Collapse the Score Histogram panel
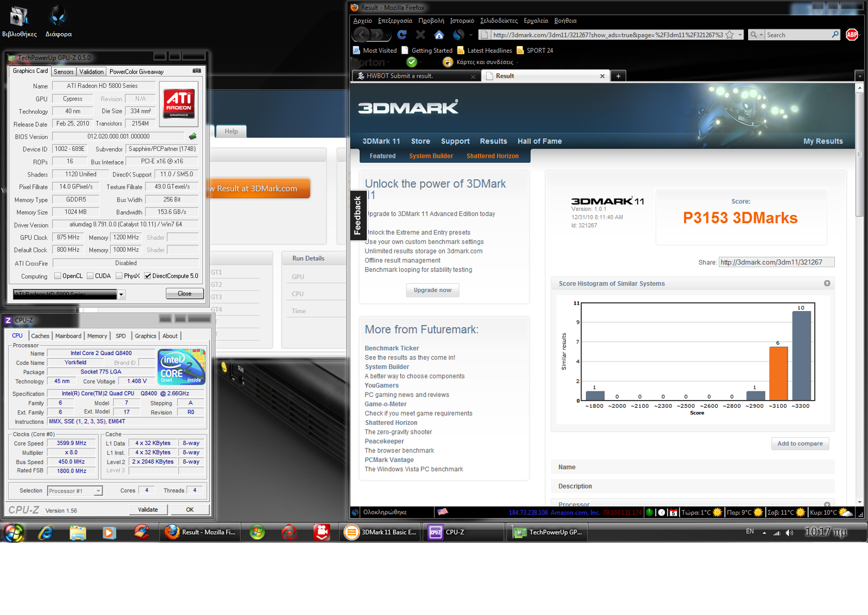This screenshot has width=868, height=615. point(827,283)
